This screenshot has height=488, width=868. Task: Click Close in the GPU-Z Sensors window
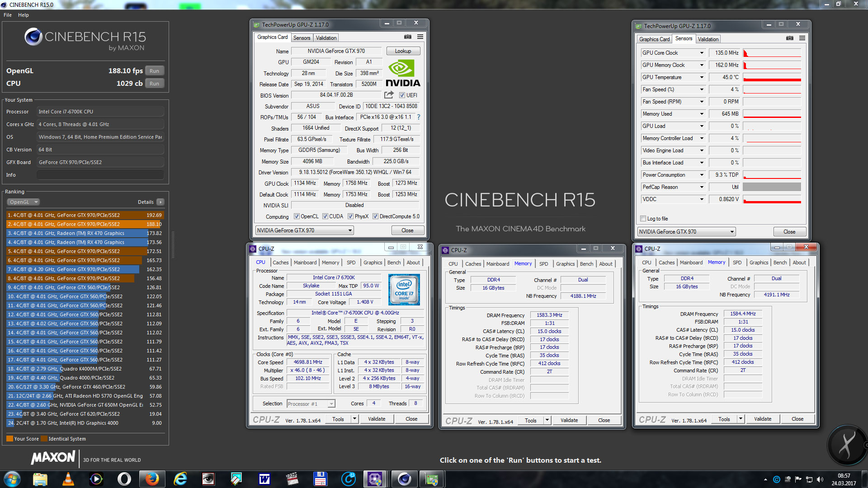(789, 232)
